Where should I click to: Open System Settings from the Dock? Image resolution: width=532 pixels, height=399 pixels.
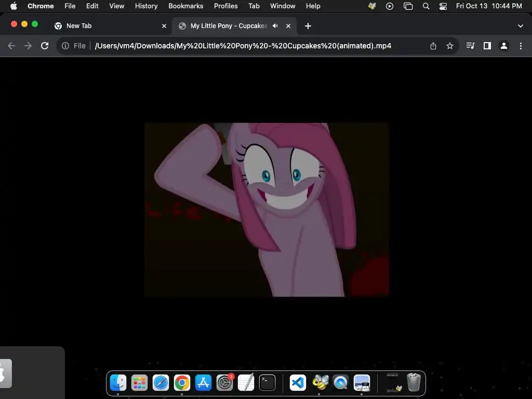(x=224, y=383)
